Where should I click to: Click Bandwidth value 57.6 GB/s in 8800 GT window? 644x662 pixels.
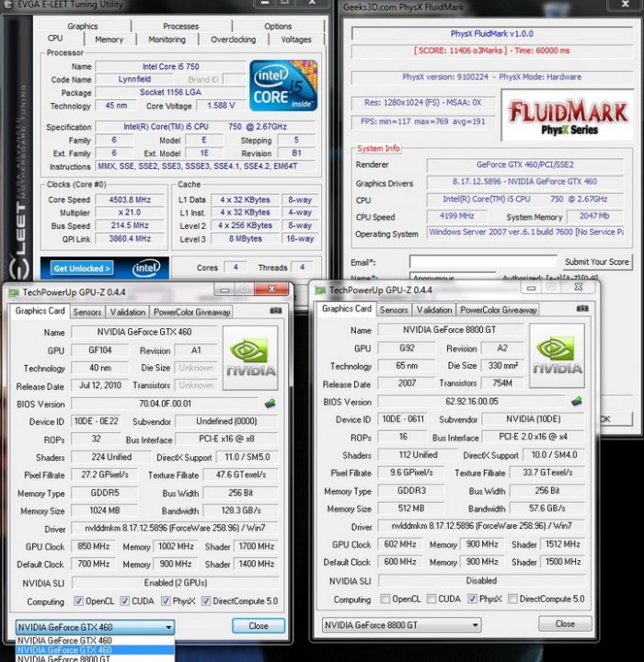click(547, 508)
